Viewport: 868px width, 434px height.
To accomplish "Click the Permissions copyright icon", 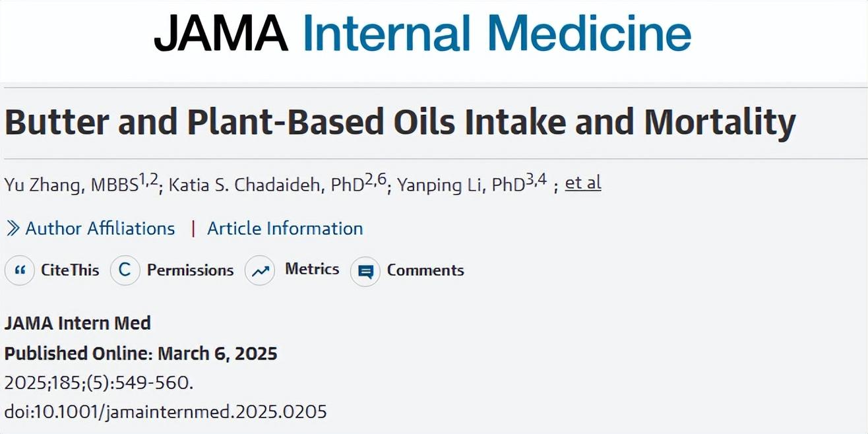I will (x=125, y=270).
